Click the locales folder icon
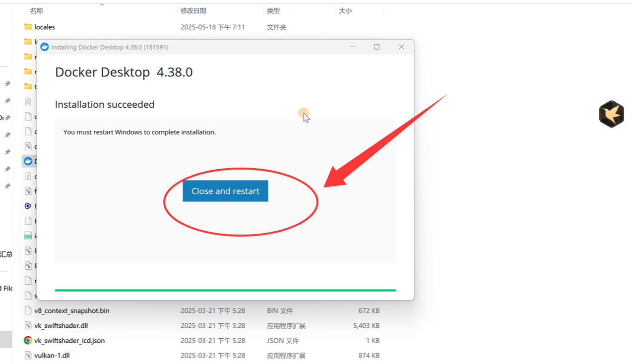The width and height of the screenshot is (632, 364). (x=28, y=27)
